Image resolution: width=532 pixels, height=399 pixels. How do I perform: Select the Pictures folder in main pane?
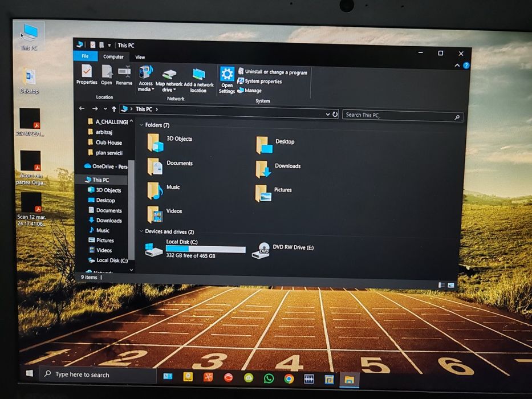tap(274, 193)
